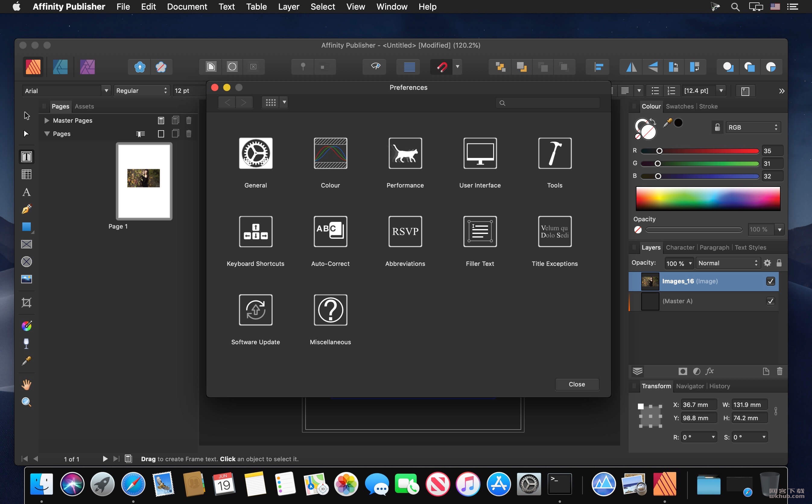The image size is (812, 504).
Task: Toggle bulleted list formatting
Action: pos(655,91)
